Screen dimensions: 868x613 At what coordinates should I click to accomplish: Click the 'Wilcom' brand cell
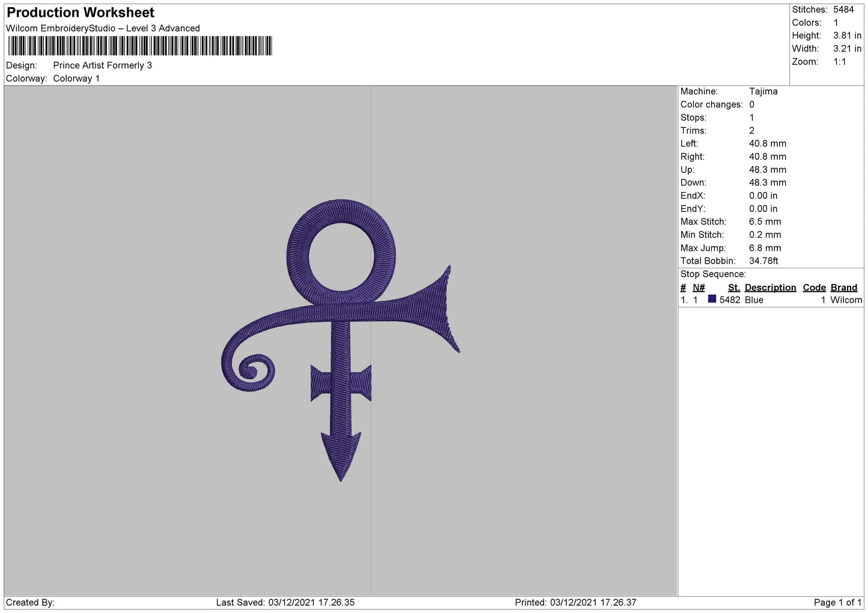(846, 300)
